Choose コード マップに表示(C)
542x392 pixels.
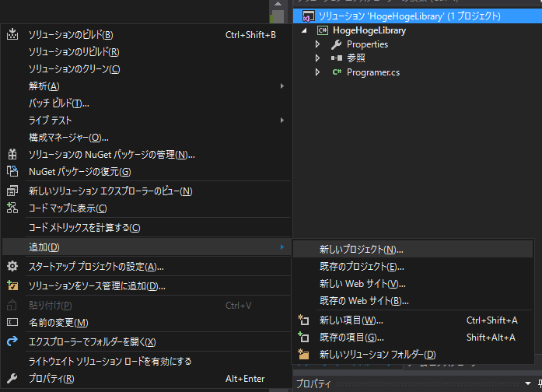point(146,208)
